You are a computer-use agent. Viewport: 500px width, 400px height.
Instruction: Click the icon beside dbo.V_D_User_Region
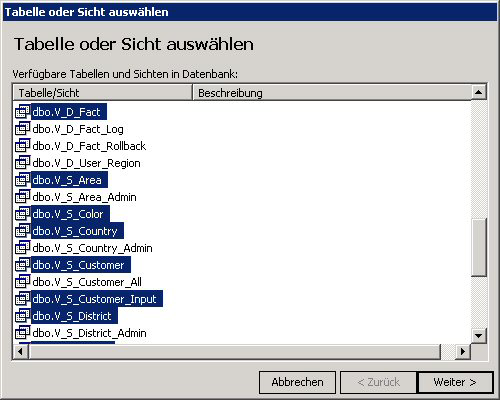pos(23,163)
